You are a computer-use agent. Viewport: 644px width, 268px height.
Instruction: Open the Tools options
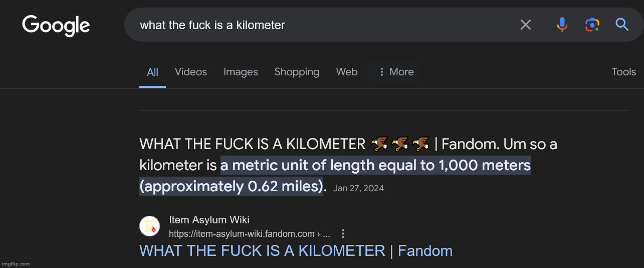(x=623, y=72)
